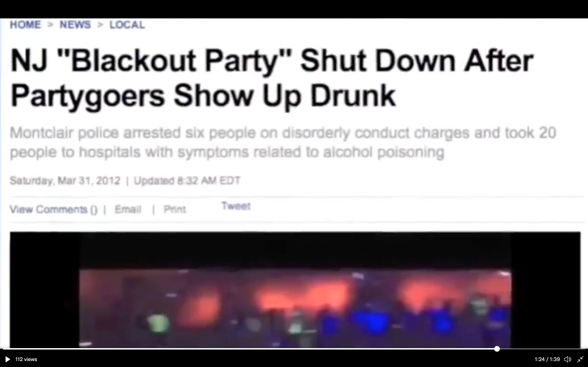This screenshot has height=367, width=588.
Task: Open the embedded party footage thumbnail
Action: [295, 290]
